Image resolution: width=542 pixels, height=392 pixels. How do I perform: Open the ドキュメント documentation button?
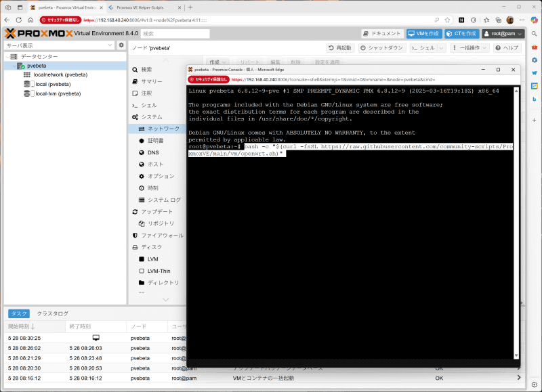click(382, 33)
